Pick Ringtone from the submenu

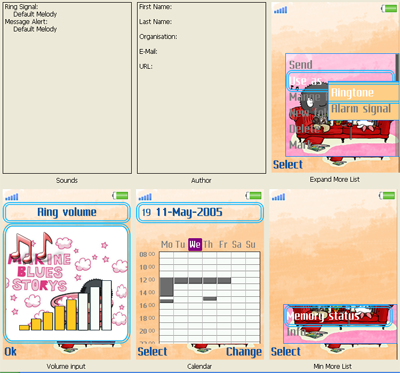[364, 93]
